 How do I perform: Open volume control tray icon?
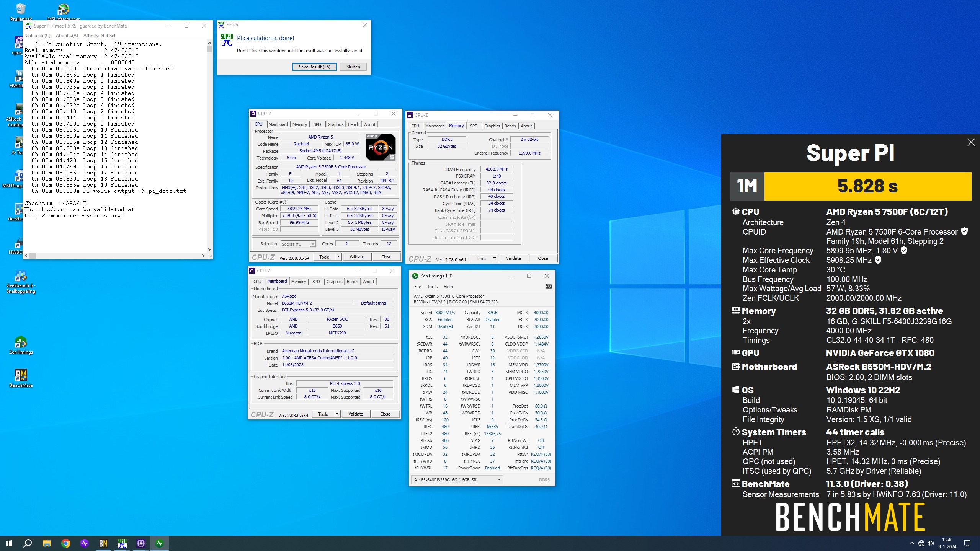click(x=931, y=543)
